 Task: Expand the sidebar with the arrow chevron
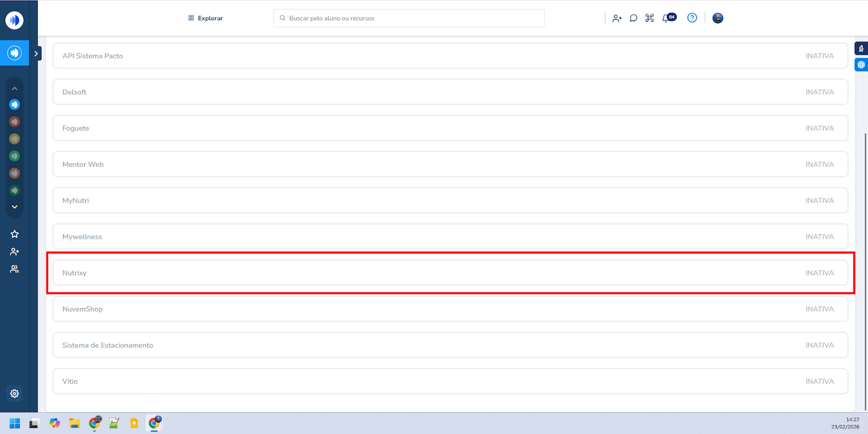pos(36,53)
